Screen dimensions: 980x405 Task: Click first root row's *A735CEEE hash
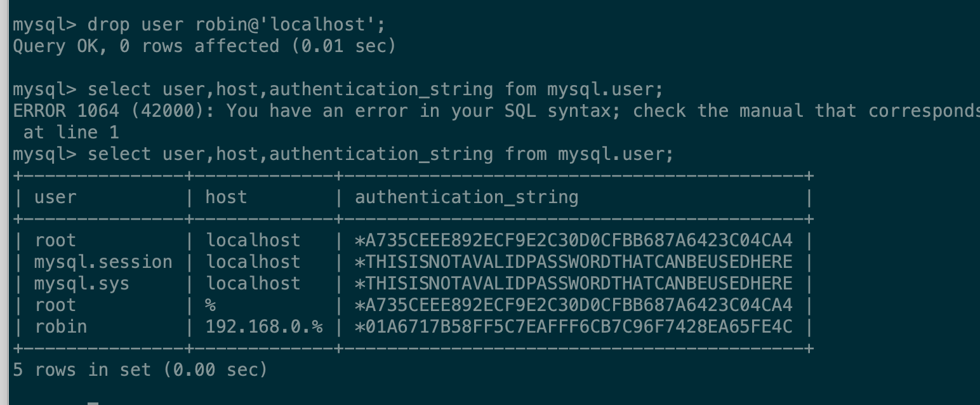[x=573, y=241]
